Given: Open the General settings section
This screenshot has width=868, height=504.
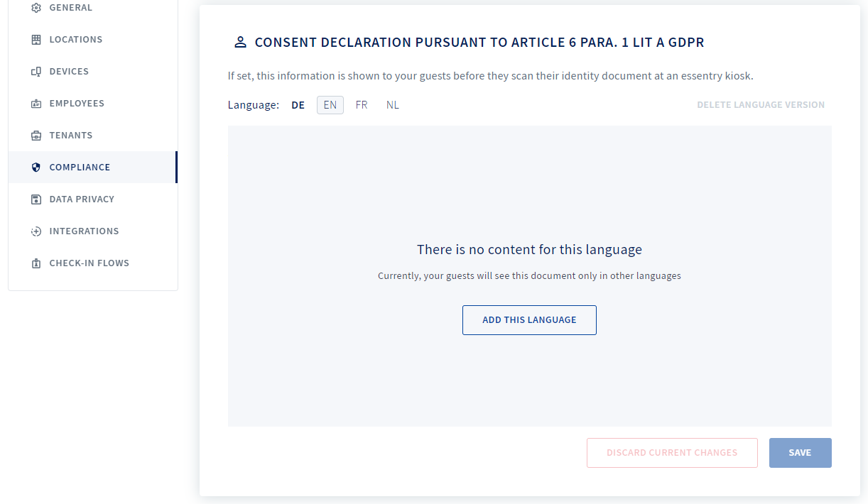Looking at the screenshot, I should [x=93, y=8].
